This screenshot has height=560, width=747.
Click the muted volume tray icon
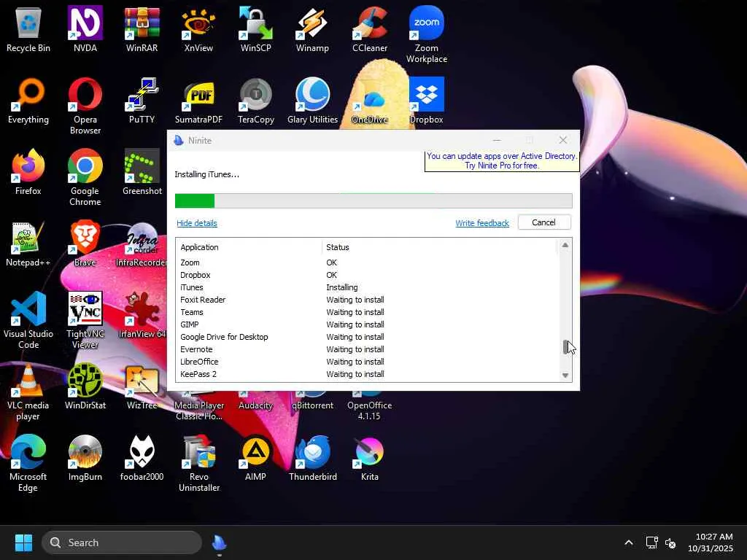(x=670, y=542)
